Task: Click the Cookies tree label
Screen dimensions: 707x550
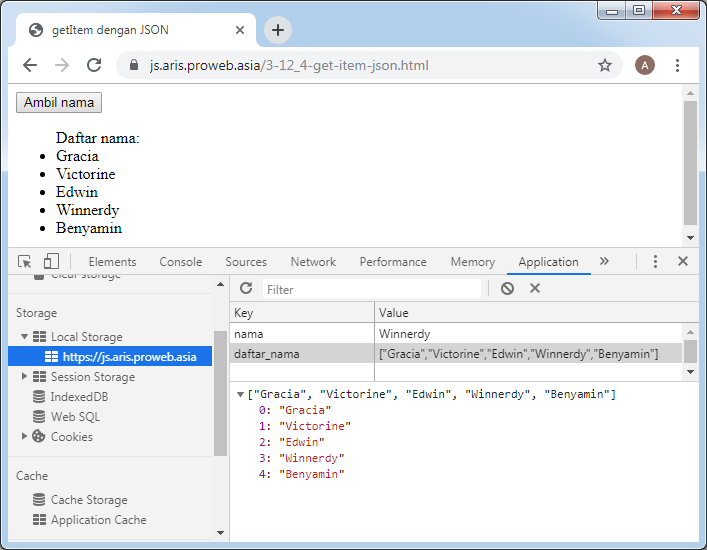Action: 72,436
